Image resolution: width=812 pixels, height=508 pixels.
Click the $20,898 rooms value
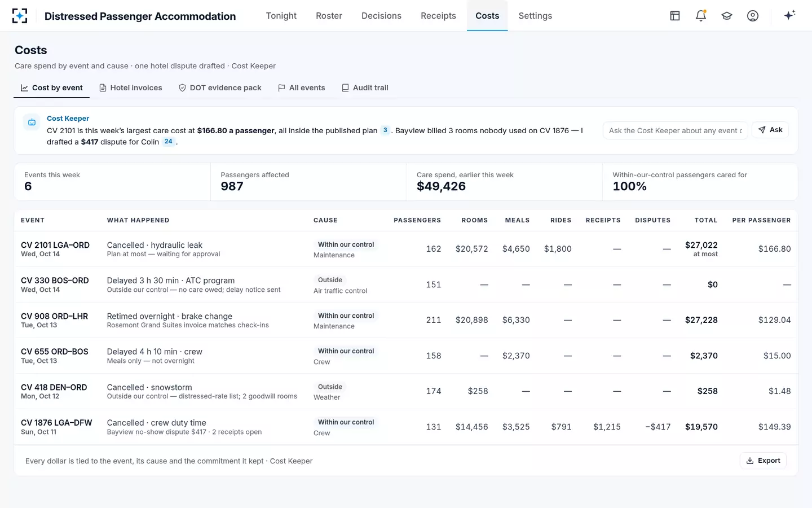[x=472, y=320]
